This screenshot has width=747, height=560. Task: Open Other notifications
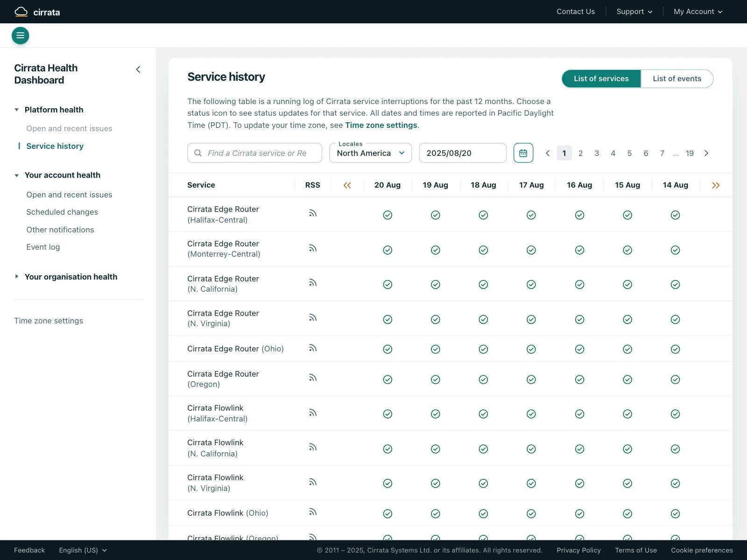coord(60,230)
